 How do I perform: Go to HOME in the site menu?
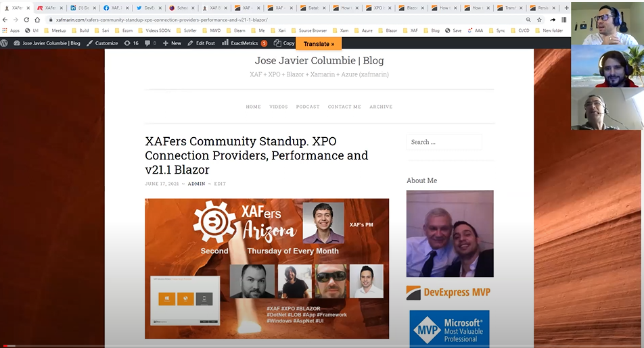coord(254,107)
